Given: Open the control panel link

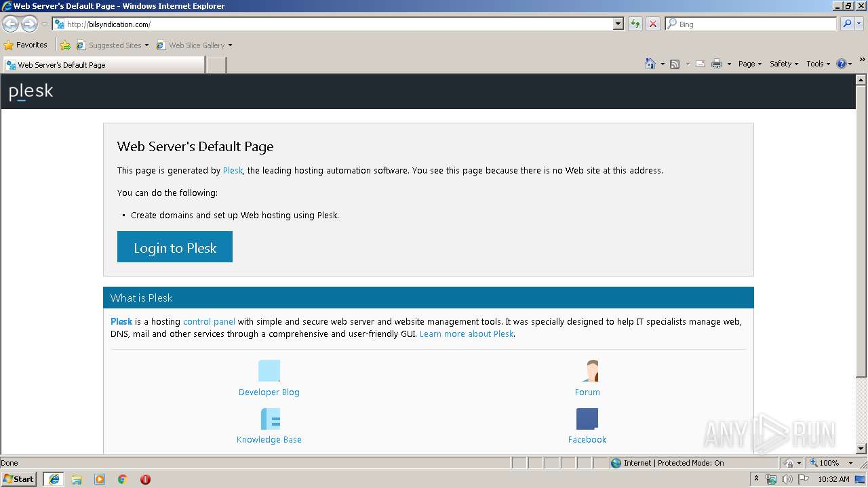Looking at the screenshot, I should pyautogui.click(x=209, y=322).
